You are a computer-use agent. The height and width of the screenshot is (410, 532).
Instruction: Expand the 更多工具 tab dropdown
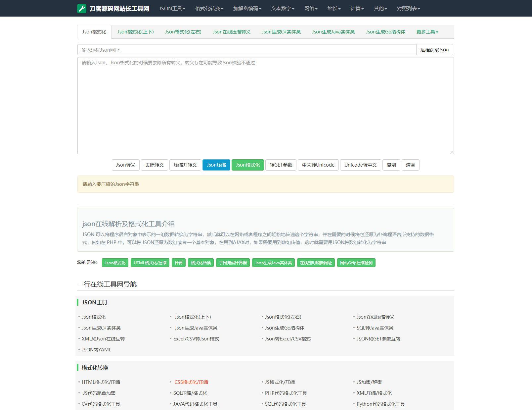pos(427,32)
